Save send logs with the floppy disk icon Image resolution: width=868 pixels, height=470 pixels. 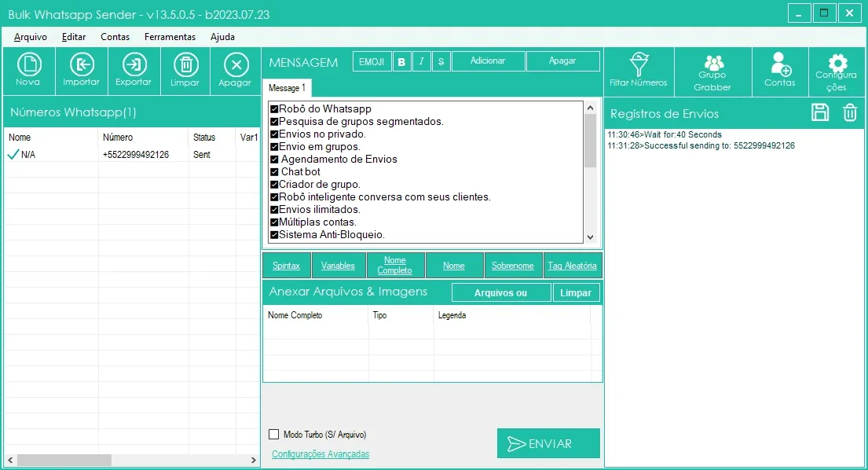coord(820,112)
